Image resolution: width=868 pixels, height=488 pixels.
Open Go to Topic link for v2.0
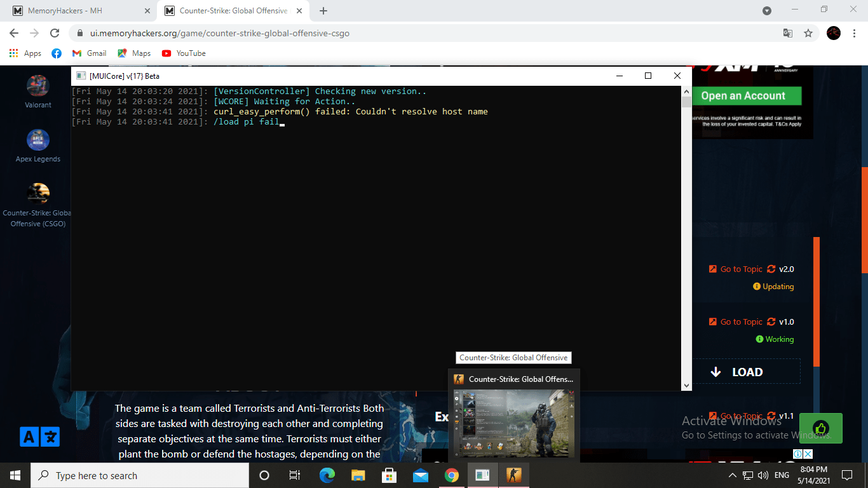[736, 269]
